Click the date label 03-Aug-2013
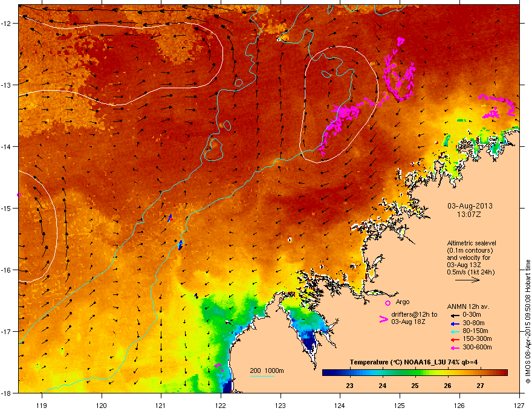Screen dimensions: 532x411 (x=470, y=206)
